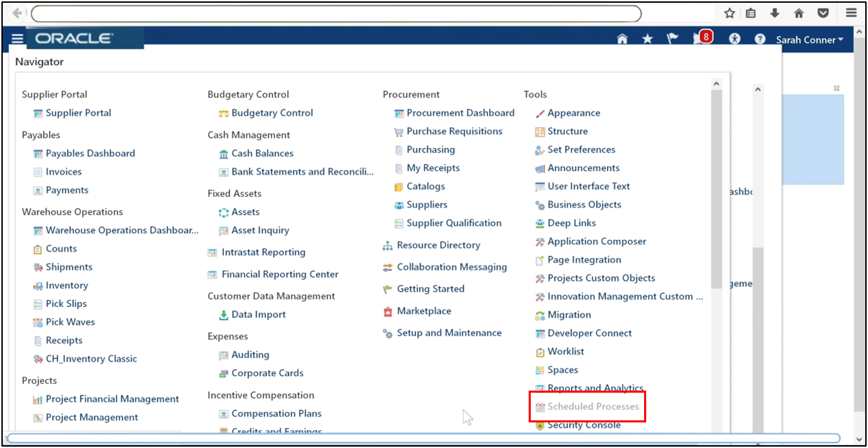Open the Firefox application menu

[851, 13]
